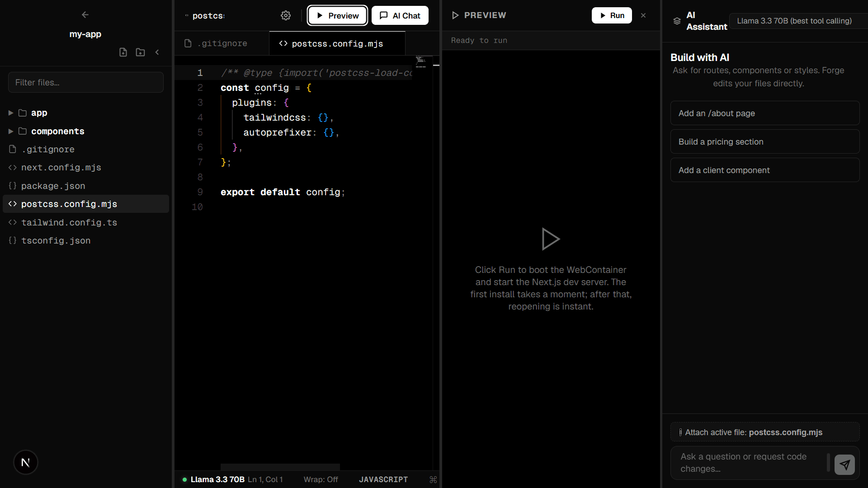Switch to the .gitignore editor tab
The height and width of the screenshot is (488, 868).
[222, 43]
